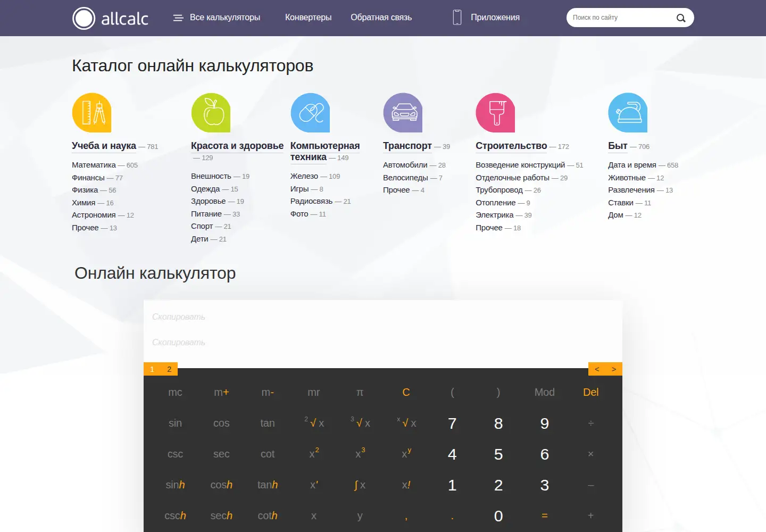Open the Автомобили link
Viewport: 766px width, 532px height.
(405, 165)
